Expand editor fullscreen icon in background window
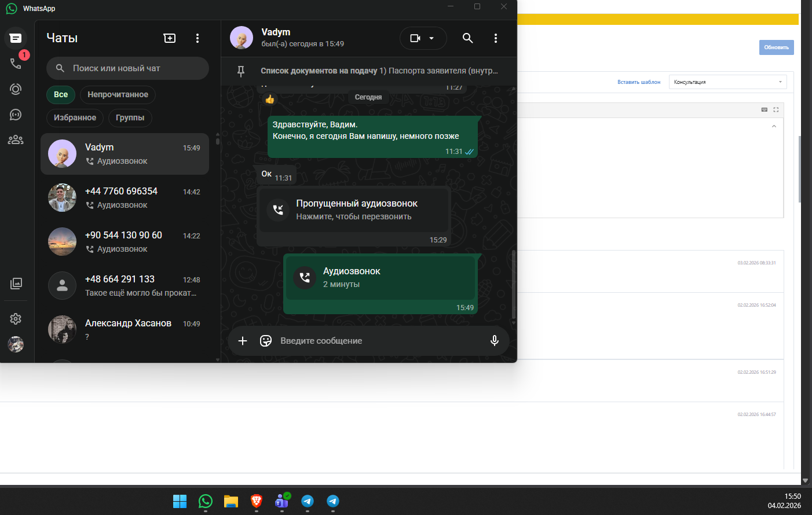Screen dimensions: 812x515 (x=776, y=109)
